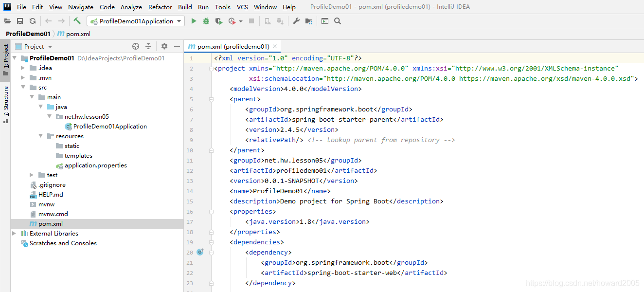This screenshot has height=292, width=644.
Task: Click the Run Anything toolbar icon
Action: [x=325, y=21]
